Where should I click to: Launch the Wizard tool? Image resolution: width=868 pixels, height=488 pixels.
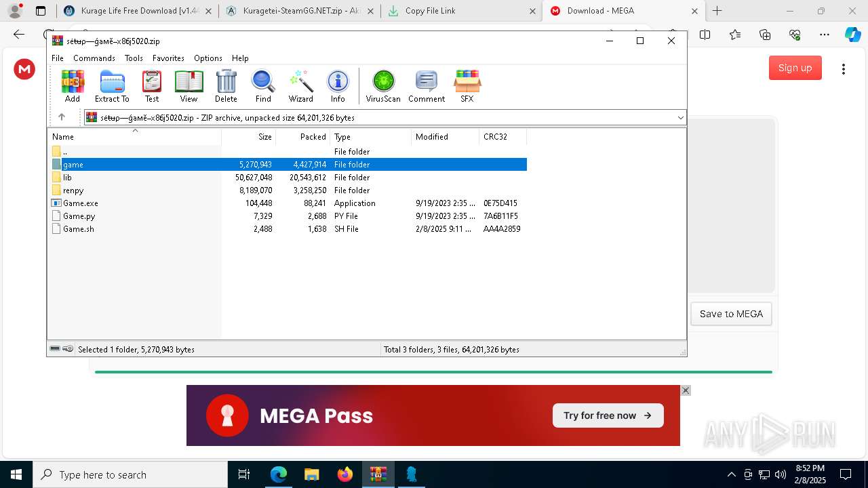[x=301, y=86]
